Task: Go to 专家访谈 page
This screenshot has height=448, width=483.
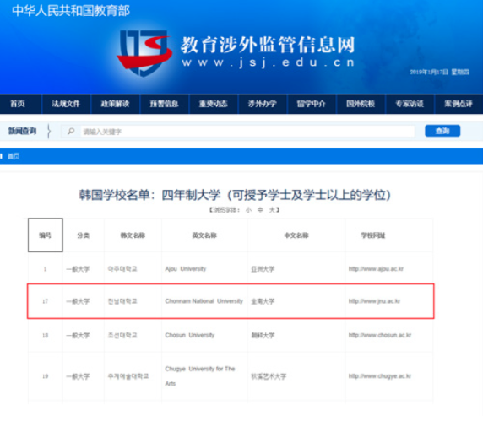Action: tap(410, 104)
